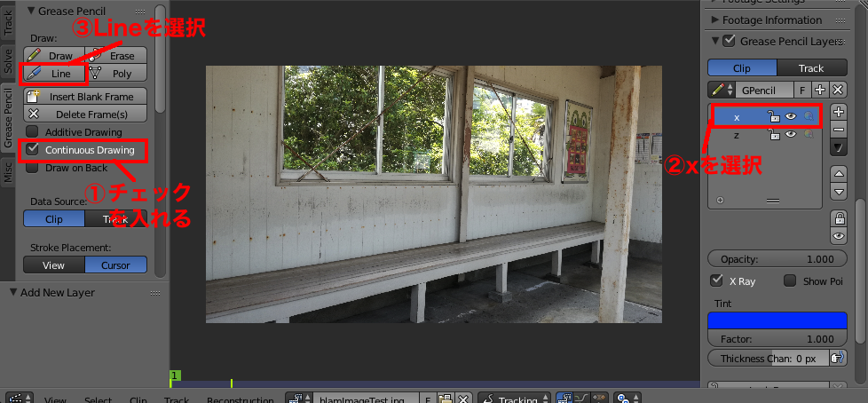Hide layer x with eye icon
Screen dimensions: 868x403
click(791, 116)
